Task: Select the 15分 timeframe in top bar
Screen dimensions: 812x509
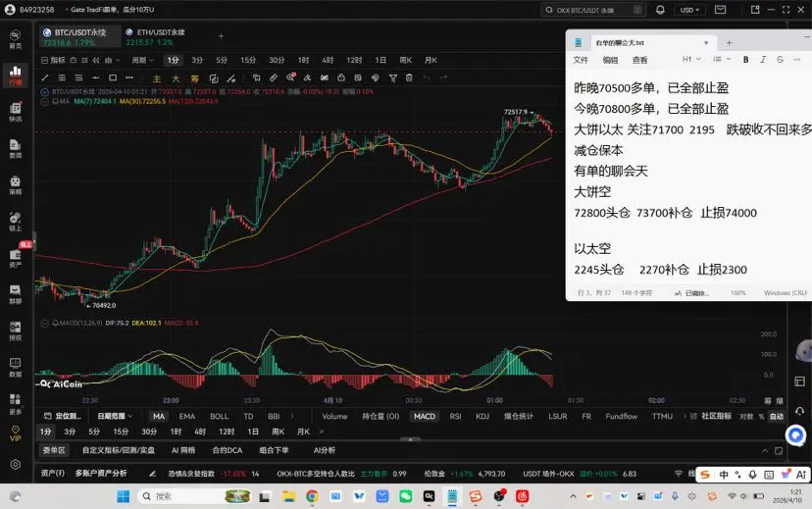Action: pyautogui.click(x=248, y=60)
